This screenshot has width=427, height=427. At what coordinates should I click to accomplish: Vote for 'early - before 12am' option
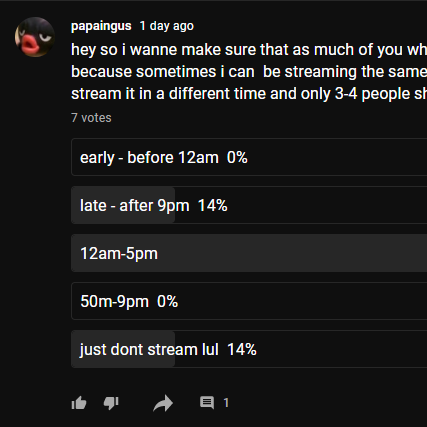(x=249, y=157)
